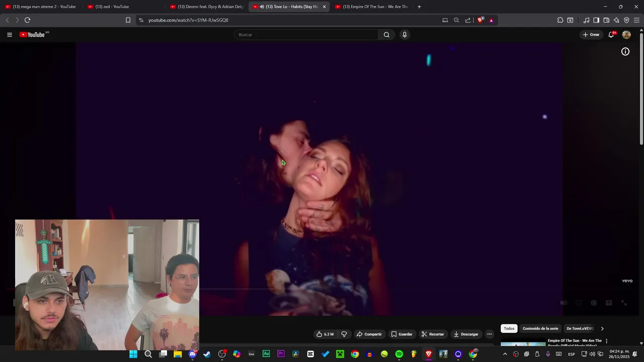
Task: Click the Compartir share button
Action: (369, 334)
